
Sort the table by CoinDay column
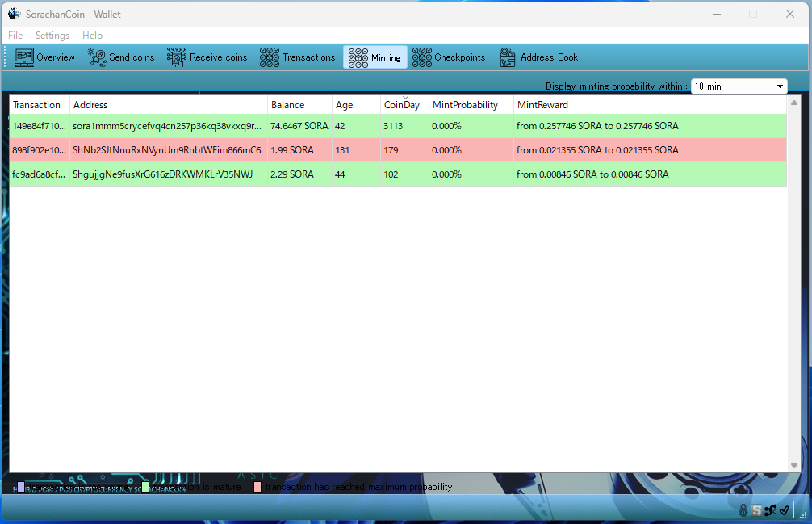pyautogui.click(x=402, y=105)
